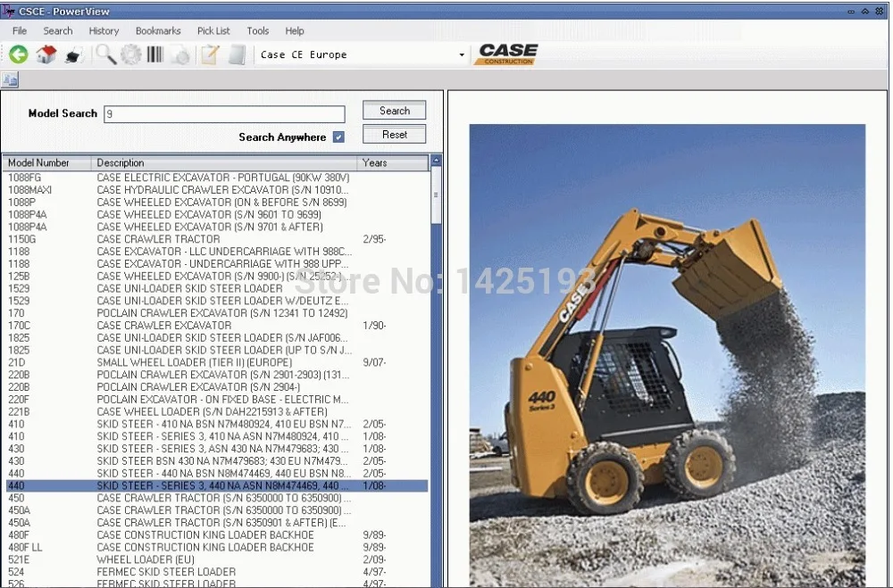Click the gear part search icon
The image size is (893, 588).
(x=131, y=54)
